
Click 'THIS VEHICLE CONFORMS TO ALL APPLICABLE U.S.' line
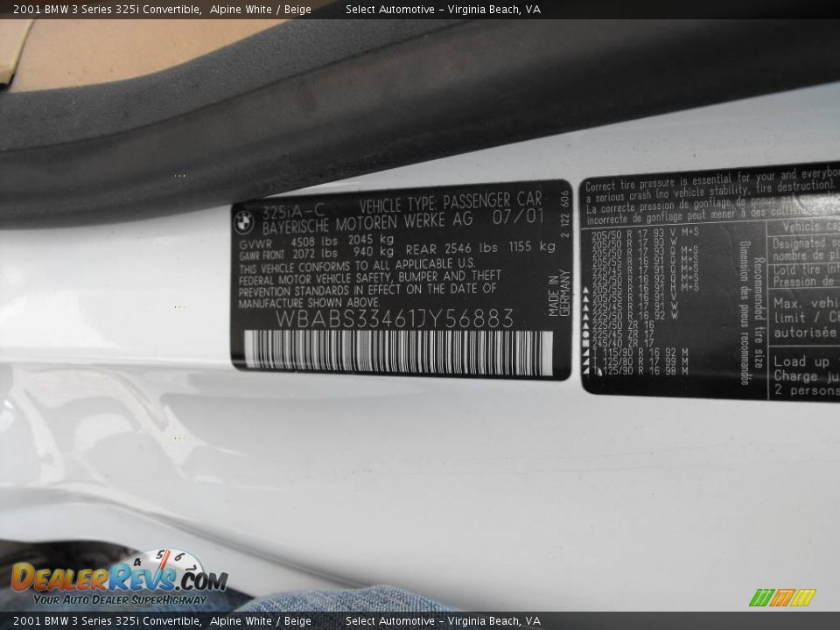357,266
